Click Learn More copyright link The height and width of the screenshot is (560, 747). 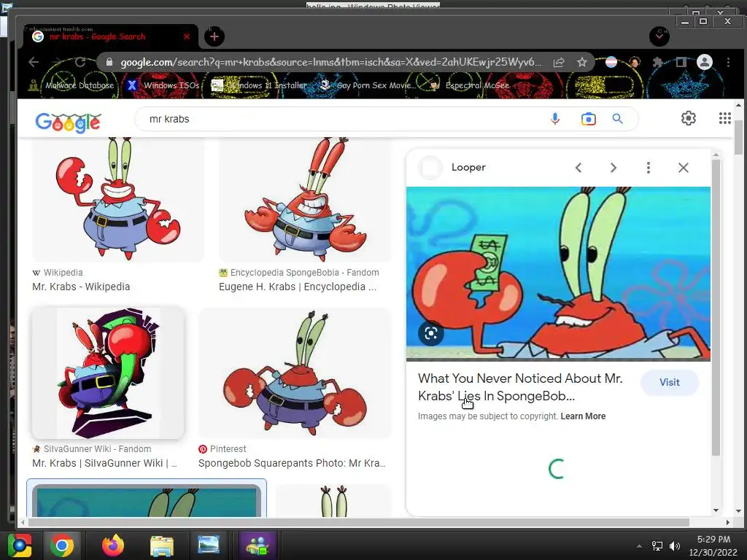[583, 416]
